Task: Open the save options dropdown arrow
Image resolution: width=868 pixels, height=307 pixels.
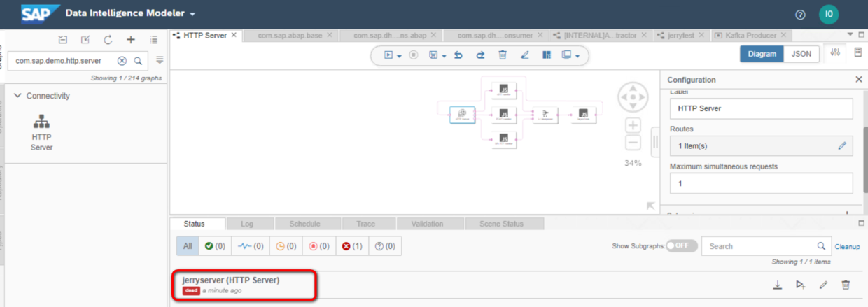Action: (x=444, y=55)
